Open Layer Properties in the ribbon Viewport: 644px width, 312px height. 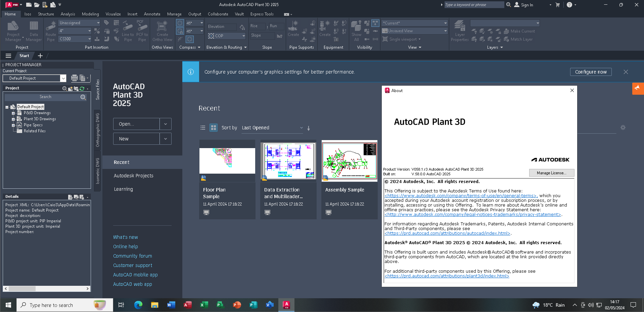click(460, 31)
